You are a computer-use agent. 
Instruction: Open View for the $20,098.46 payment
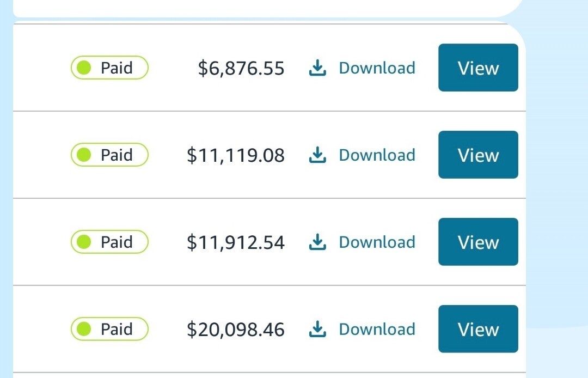coord(478,330)
